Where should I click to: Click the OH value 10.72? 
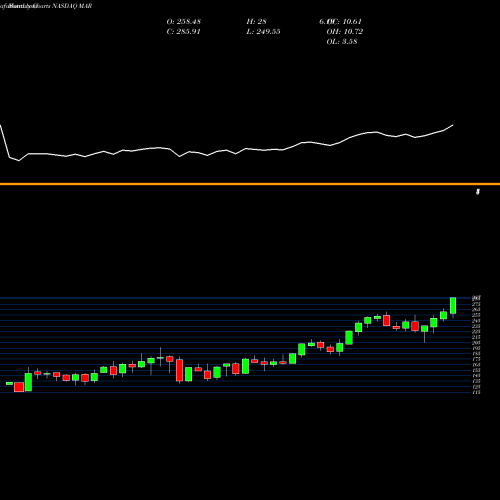click(353, 32)
